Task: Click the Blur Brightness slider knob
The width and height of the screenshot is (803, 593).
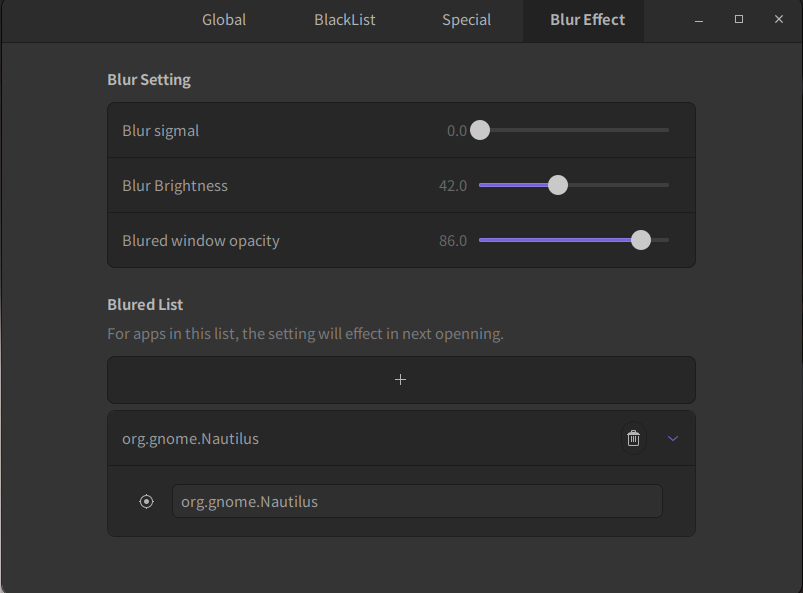Action: coord(558,185)
